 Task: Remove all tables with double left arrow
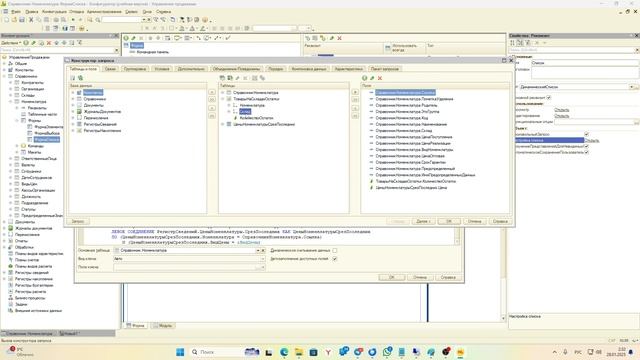pos(212,116)
